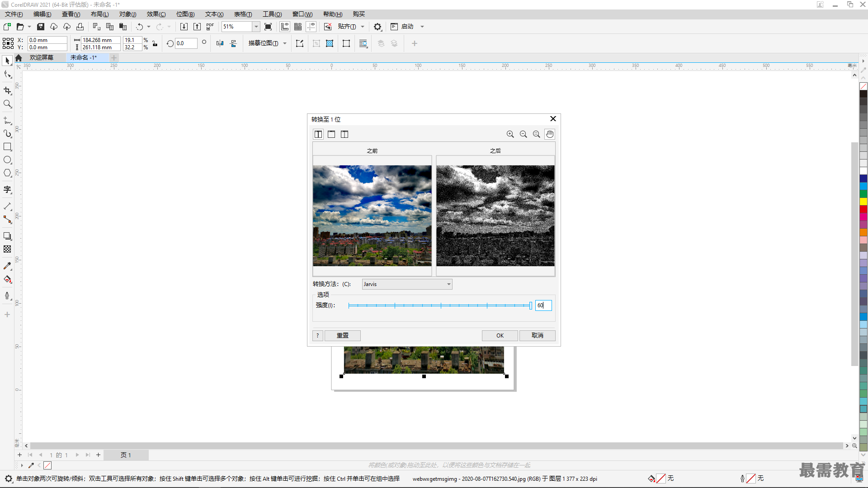
Task: Toggle the lock ratio padlock
Action: click(155, 43)
